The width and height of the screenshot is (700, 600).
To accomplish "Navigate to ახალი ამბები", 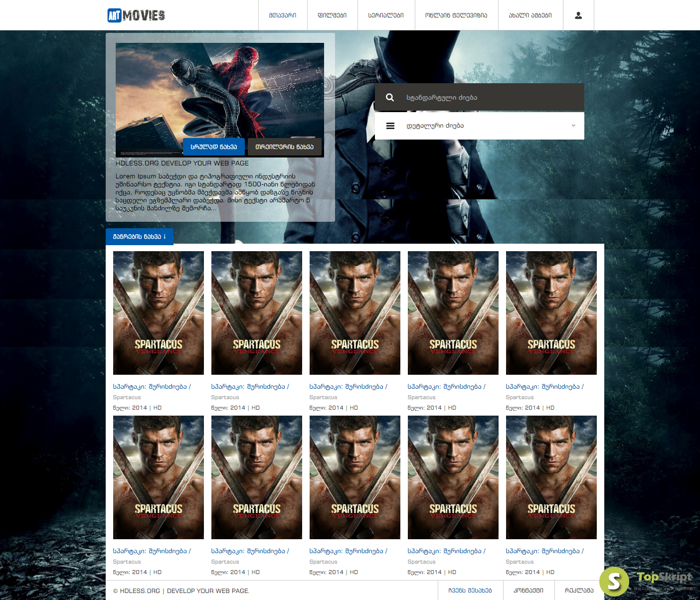I will (530, 15).
